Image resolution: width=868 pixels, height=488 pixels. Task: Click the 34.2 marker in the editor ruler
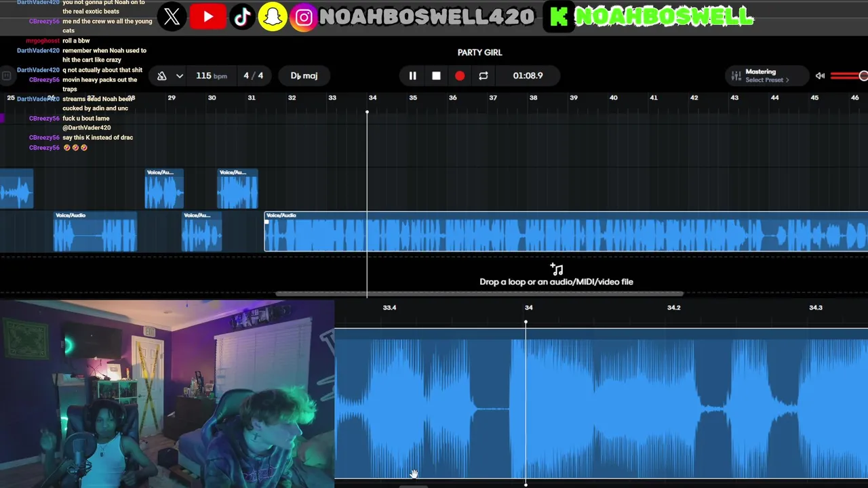point(673,308)
